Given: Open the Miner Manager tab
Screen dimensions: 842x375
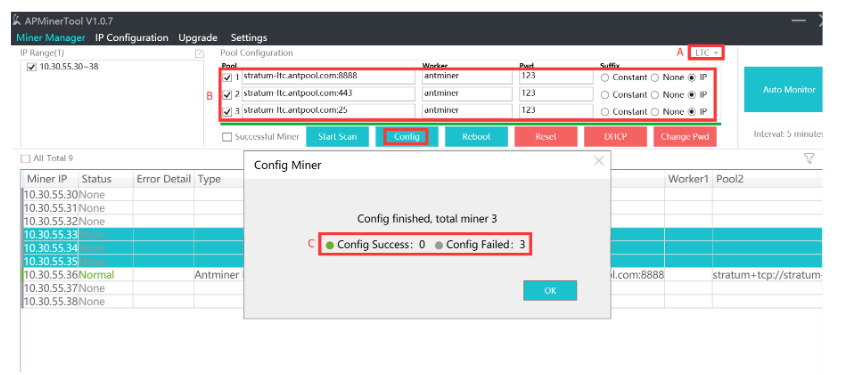Looking at the screenshot, I should pos(50,38).
